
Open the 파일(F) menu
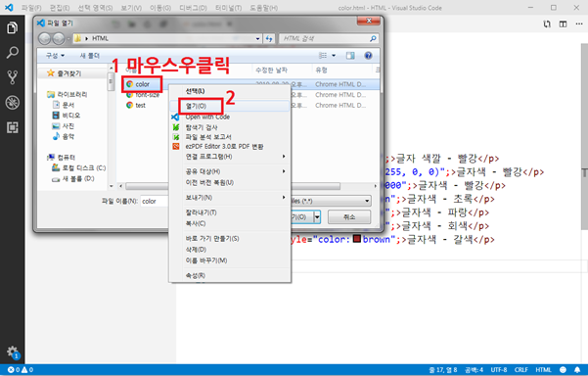31,8
